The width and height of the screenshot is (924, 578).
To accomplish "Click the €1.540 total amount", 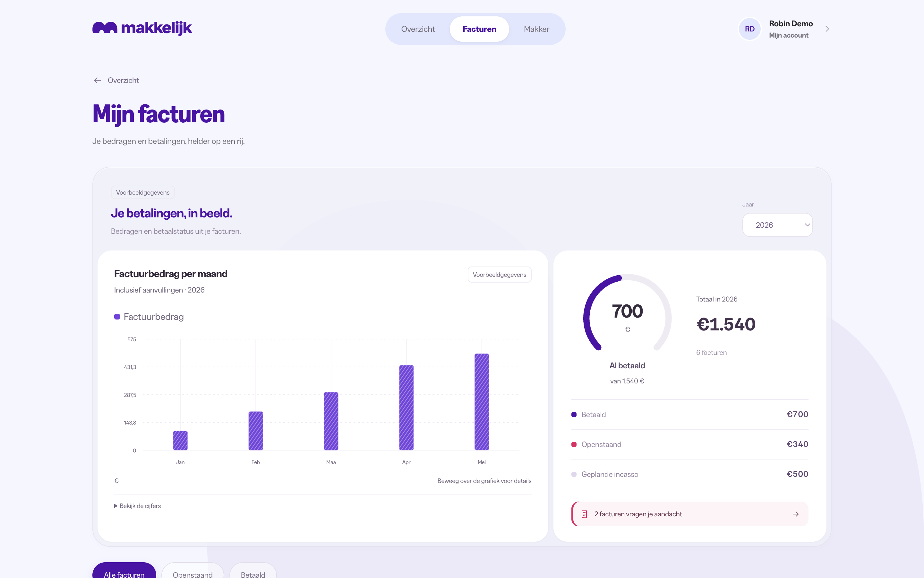I will pos(725,324).
